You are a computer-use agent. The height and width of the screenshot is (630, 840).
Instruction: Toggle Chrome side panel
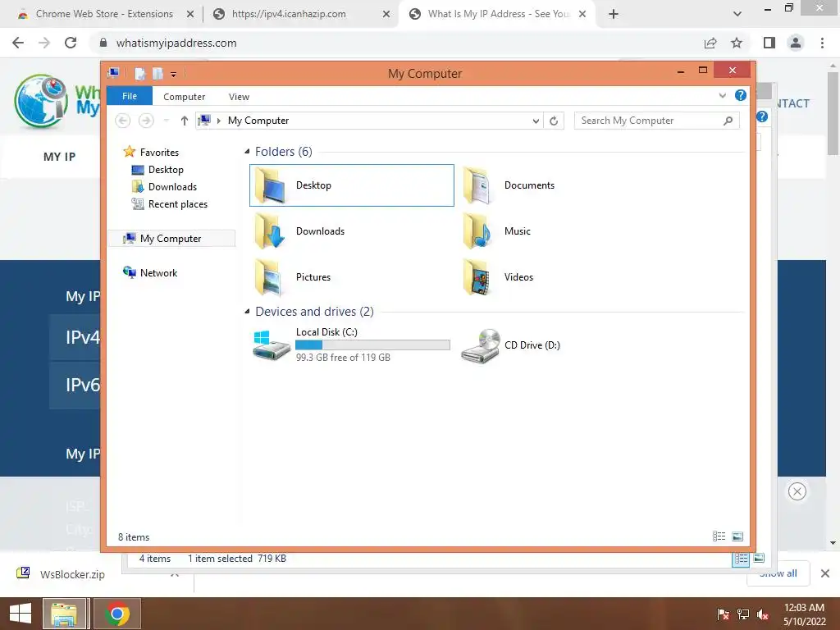point(769,43)
